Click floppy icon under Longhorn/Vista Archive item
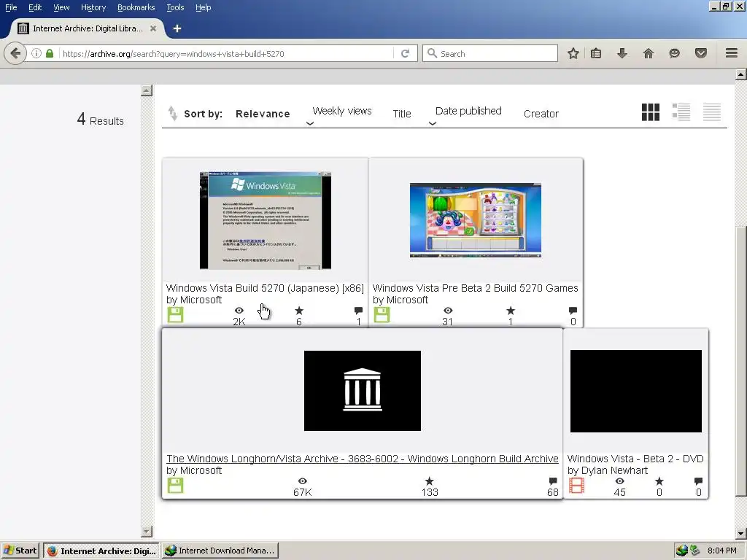 175,485
